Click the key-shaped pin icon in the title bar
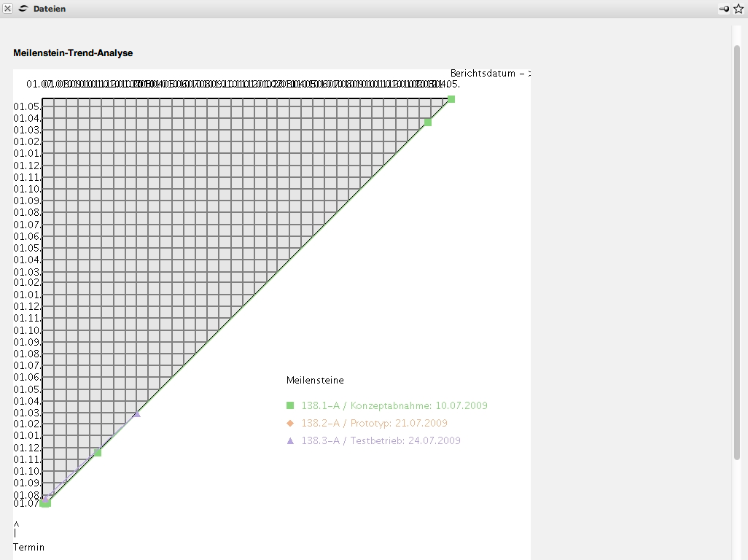 point(724,9)
